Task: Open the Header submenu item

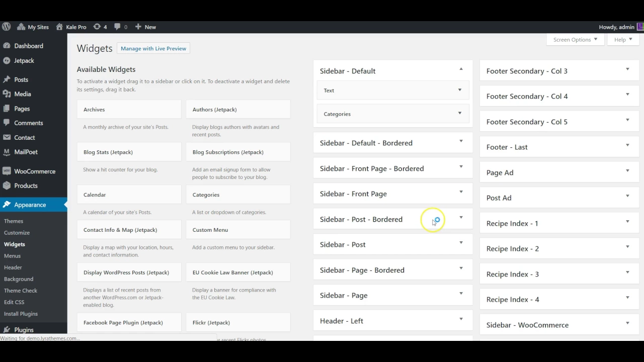Action: click(13, 267)
